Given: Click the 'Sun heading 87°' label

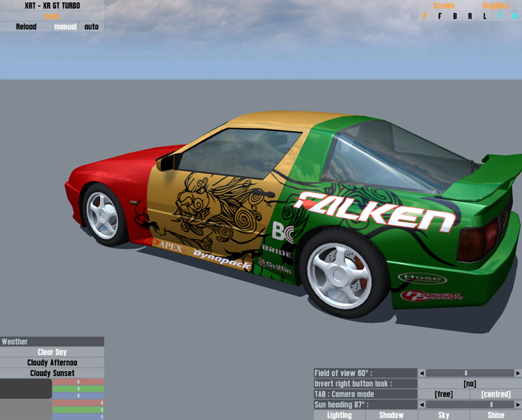Looking at the screenshot, I should coord(365,405).
